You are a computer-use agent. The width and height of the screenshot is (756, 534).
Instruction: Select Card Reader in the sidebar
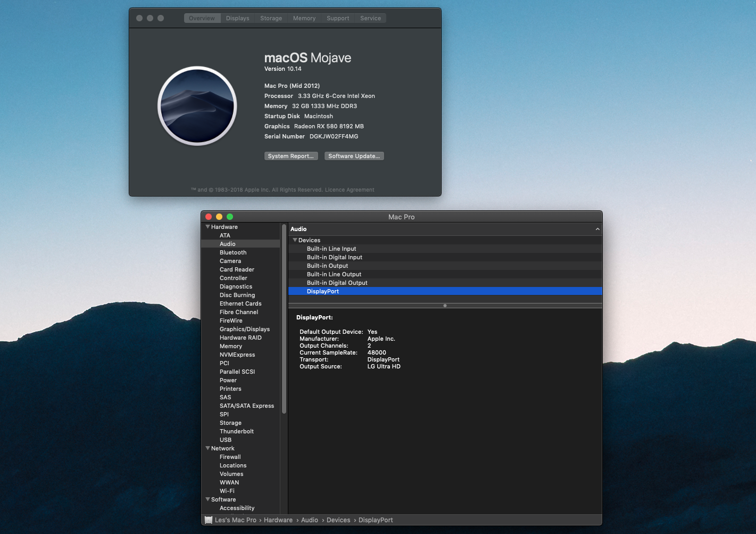point(240,269)
